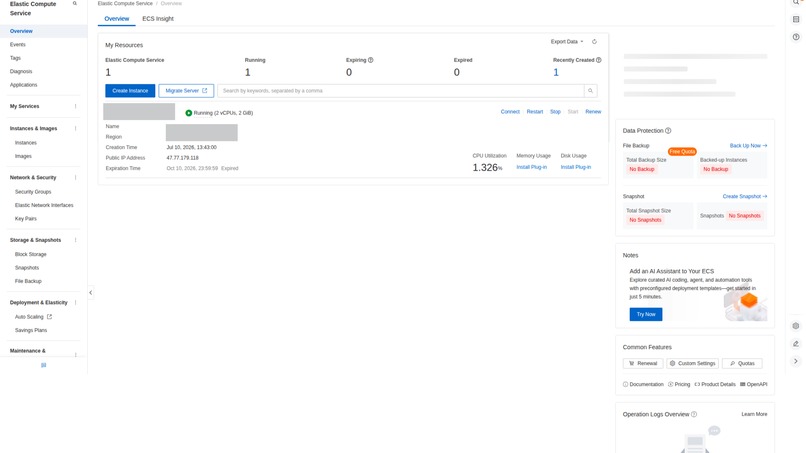Click the menu icon at the sidebar bottom
This screenshot has width=806, height=453.
(x=44, y=365)
